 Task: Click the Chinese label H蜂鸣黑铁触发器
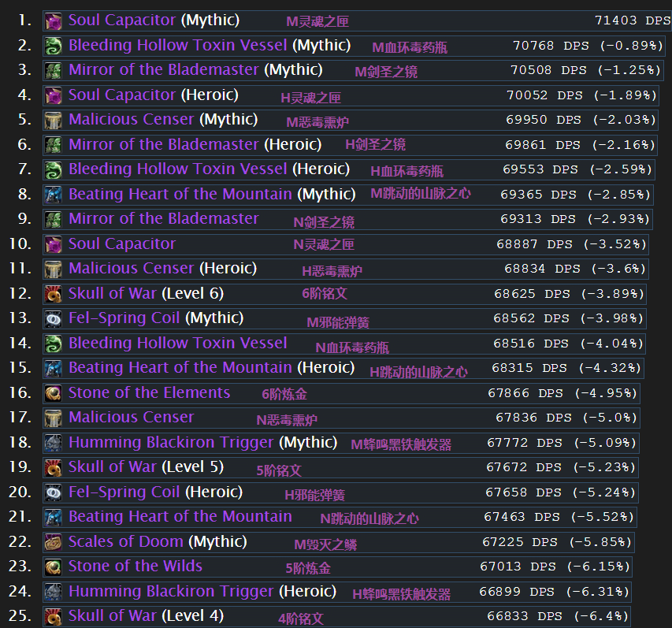[402, 594]
